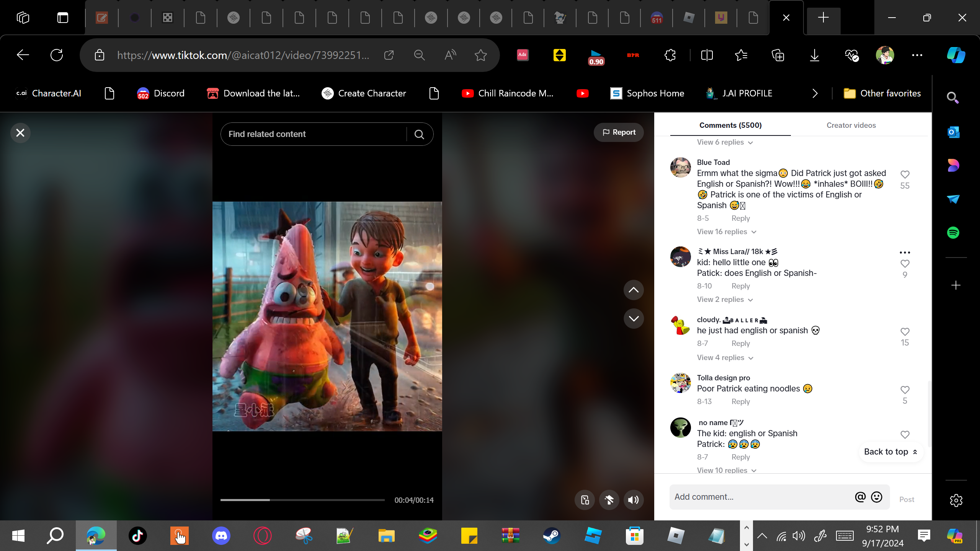Mute the TikTok video volume
The image size is (980, 551).
634,500
